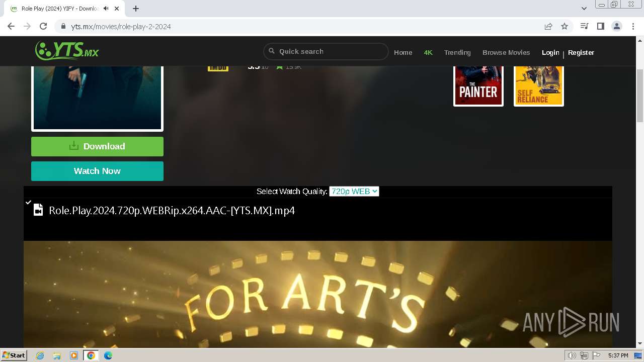Viewport: 644px width, 362px height.
Task: Reload the current page
Action: (x=43, y=27)
